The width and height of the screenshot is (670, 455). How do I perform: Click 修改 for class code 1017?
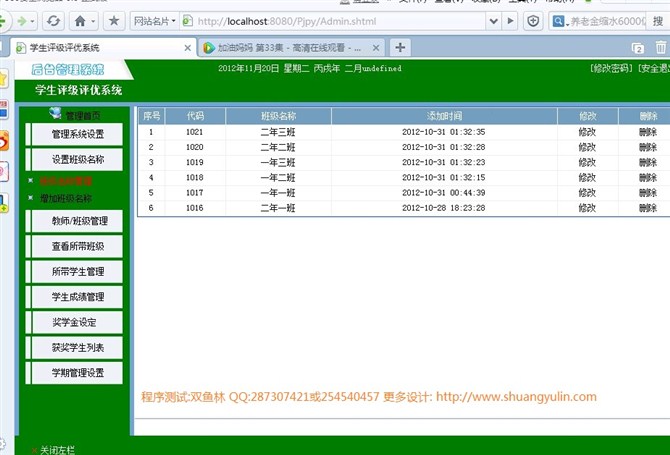tap(587, 193)
